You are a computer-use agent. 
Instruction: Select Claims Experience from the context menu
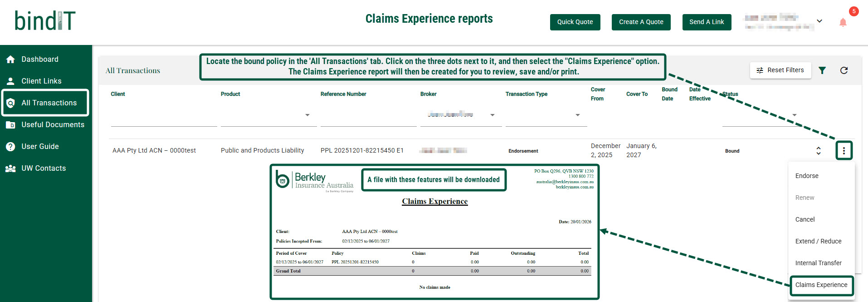821,285
